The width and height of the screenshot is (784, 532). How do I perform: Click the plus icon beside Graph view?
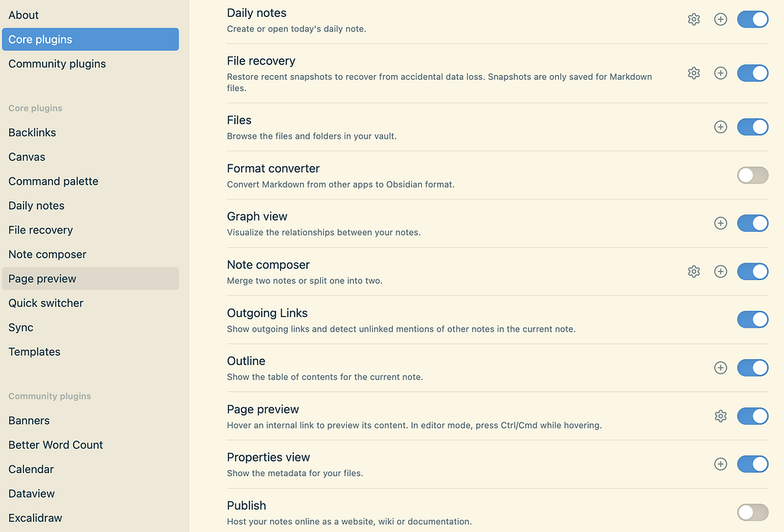tap(720, 223)
